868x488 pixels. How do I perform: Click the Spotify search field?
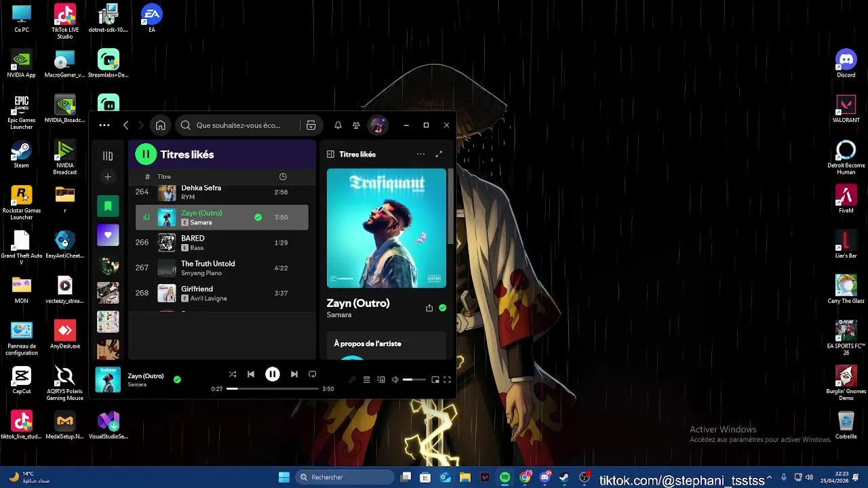click(237, 125)
